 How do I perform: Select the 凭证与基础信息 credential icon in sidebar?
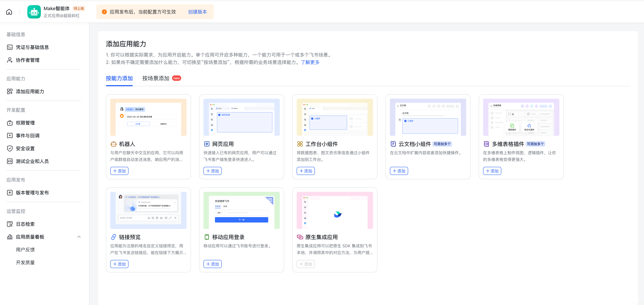tap(9, 47)
